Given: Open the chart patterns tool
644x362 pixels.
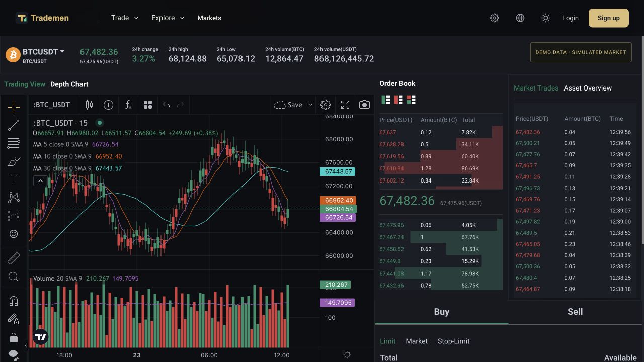Looking at the screenshot, I should [14, 198].
